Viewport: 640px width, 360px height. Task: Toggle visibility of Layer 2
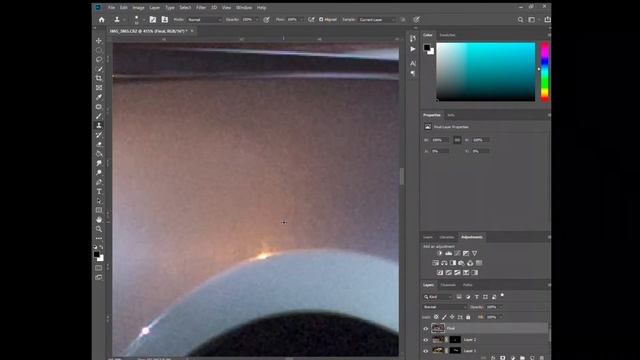point(426,340)
